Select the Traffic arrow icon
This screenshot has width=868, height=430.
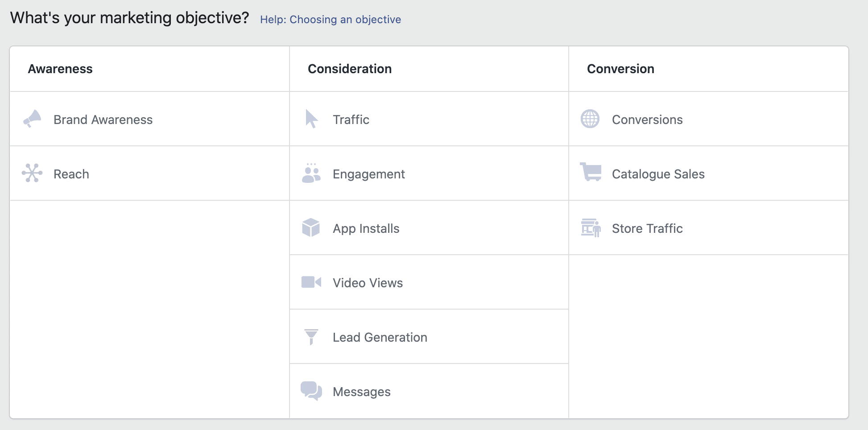(311, 119)
